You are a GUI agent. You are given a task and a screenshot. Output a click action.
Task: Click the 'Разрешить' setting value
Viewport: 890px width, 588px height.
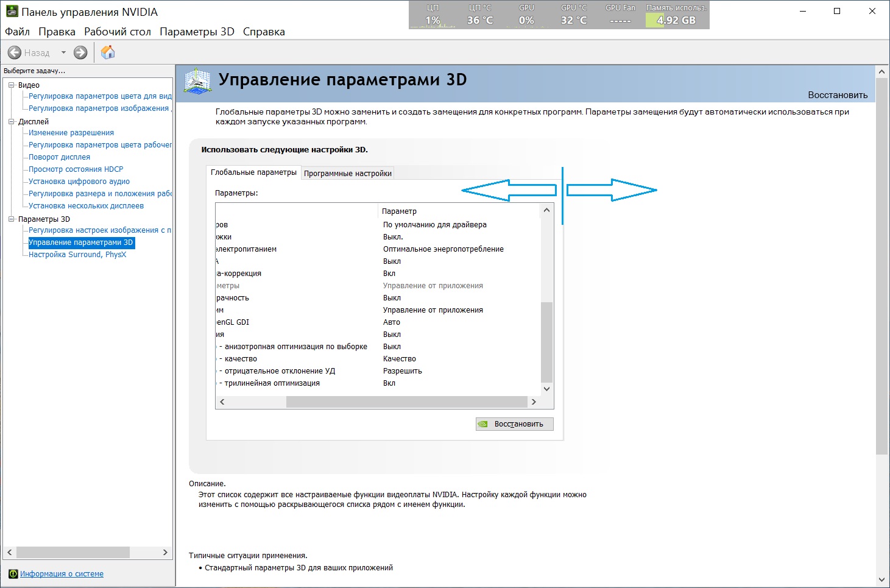click(x=403, y=371)
